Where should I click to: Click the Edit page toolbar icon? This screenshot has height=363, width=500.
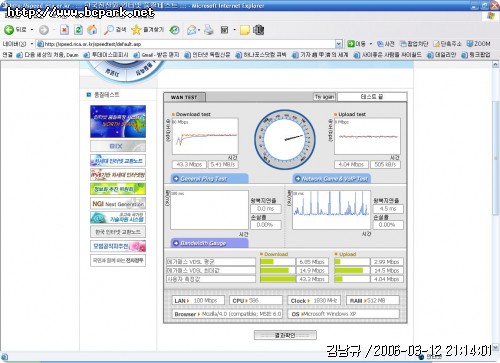224,30
